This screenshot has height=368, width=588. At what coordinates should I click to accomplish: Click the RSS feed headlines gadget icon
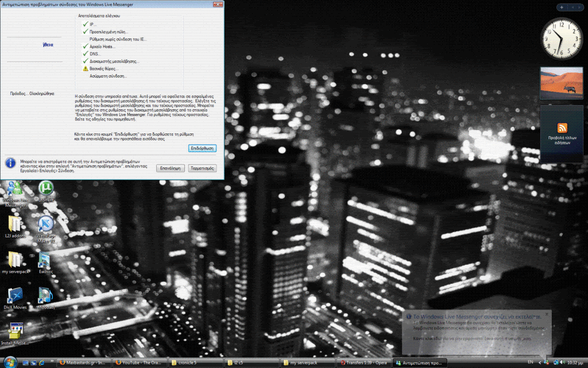click(x=562, y=128)
